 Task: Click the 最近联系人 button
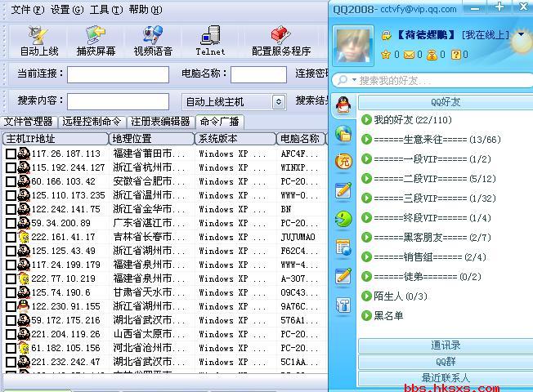point(446,377)
